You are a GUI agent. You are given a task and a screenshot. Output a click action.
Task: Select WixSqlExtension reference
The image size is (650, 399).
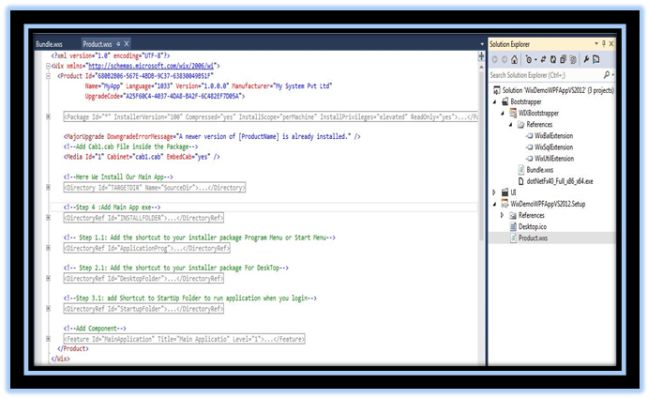point(553,147)
